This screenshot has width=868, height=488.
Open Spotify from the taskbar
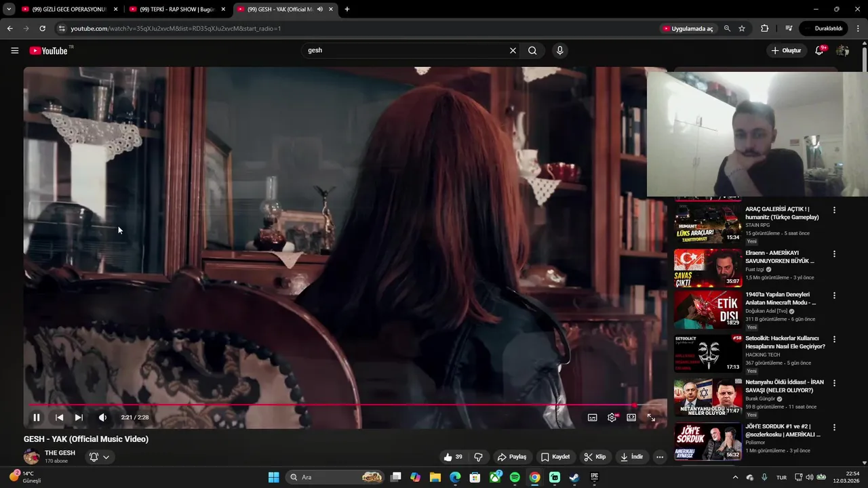tap(515, 477)
